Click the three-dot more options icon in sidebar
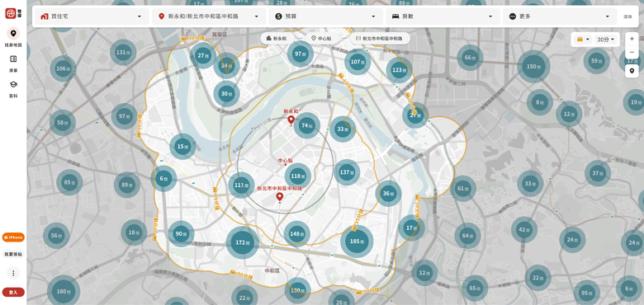644x305 pixels. click(x=13, y=273)
